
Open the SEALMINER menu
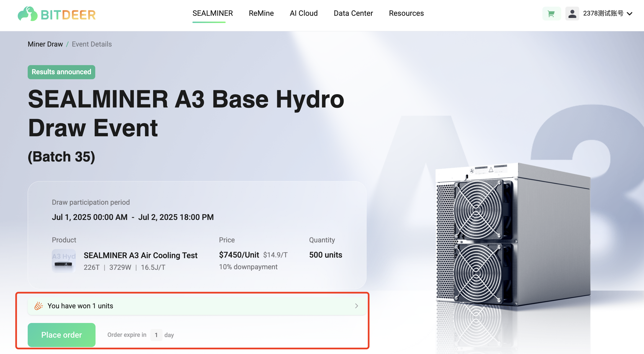coord(213,13)
